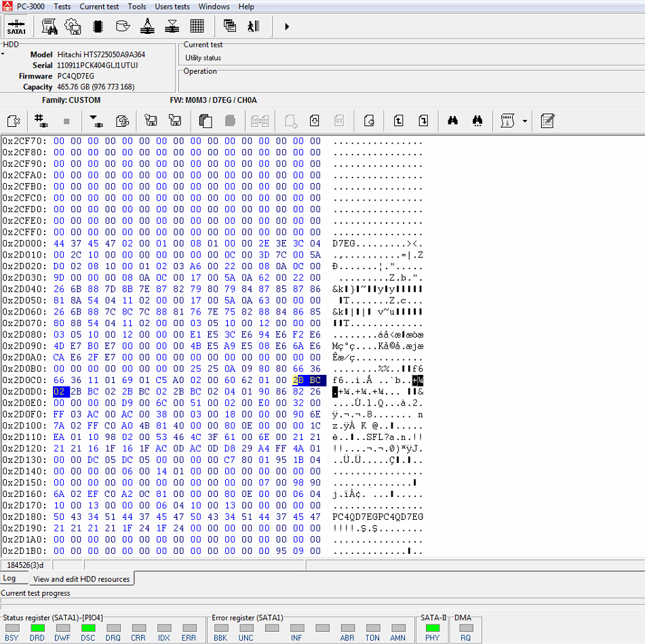Click the model value Hitachi HTS725050A9A364
This screenshot has width=645, height=644.
(101, 54)
